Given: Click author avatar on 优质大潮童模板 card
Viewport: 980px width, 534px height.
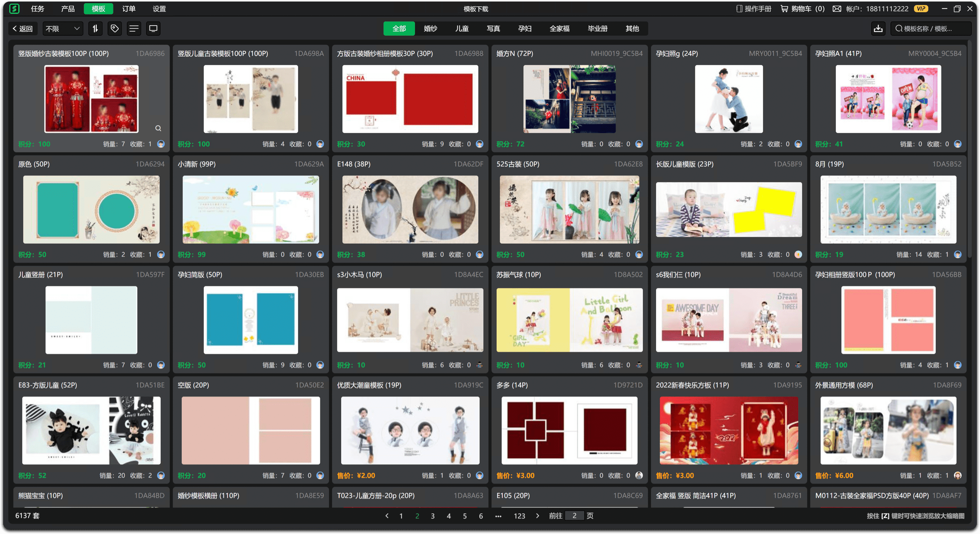Looking at the screenshot, I should [479, 475].
